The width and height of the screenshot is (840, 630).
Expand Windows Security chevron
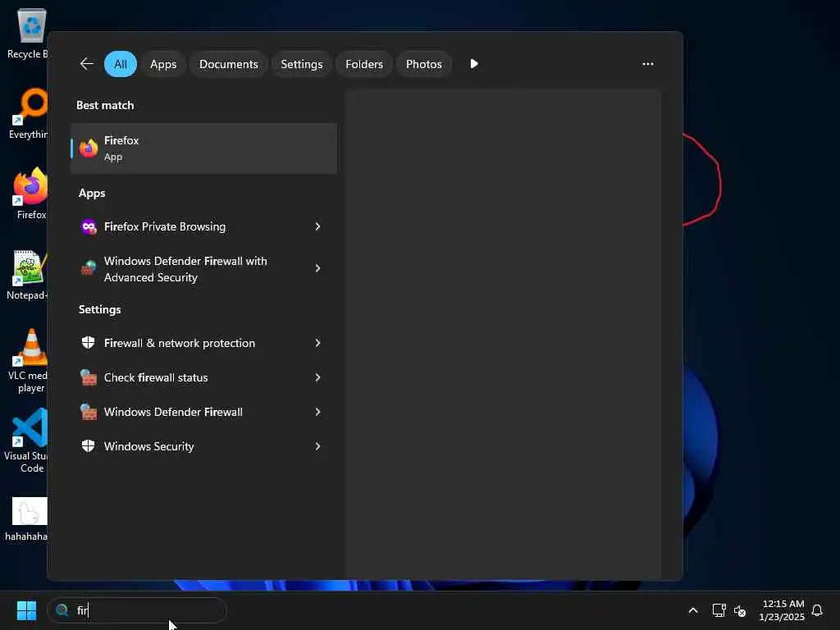317,445
